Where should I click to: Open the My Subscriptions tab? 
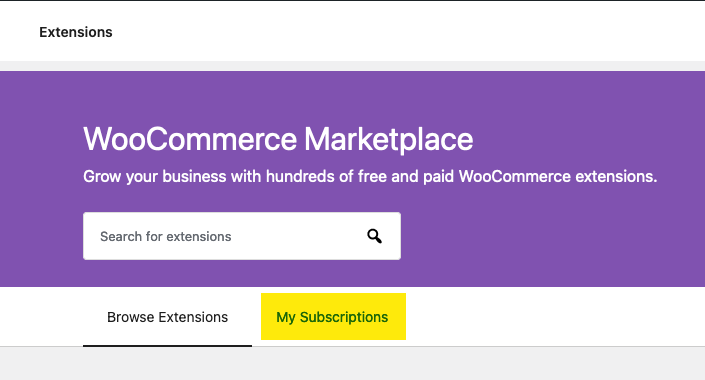click(x=333, y=317)
